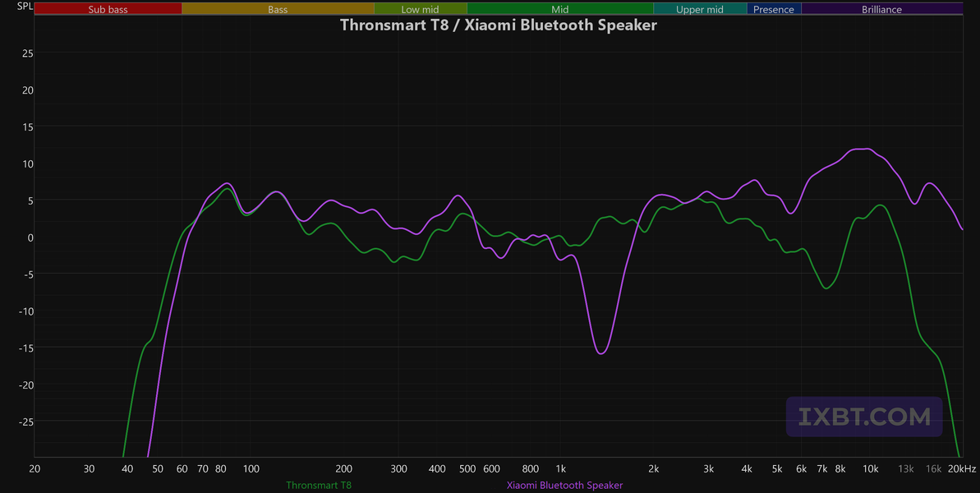
Task: Click the SPL axis label
Action: [25, 7]
